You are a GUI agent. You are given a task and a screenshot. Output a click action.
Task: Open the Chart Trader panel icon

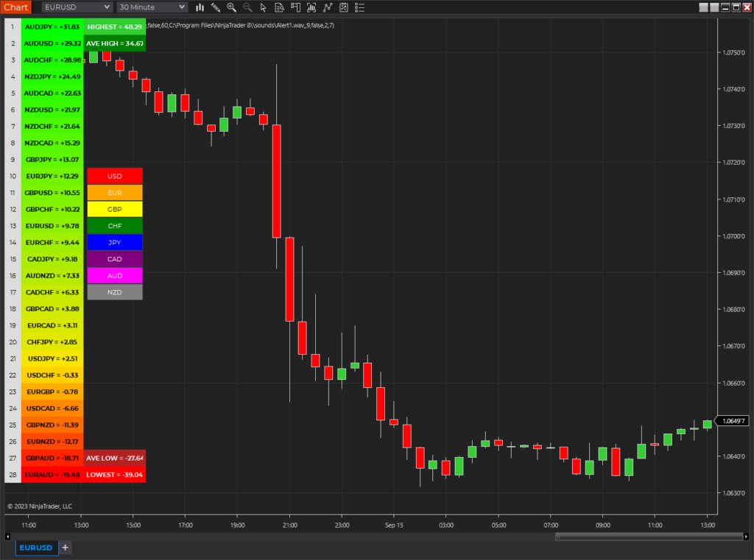[295, 7]
